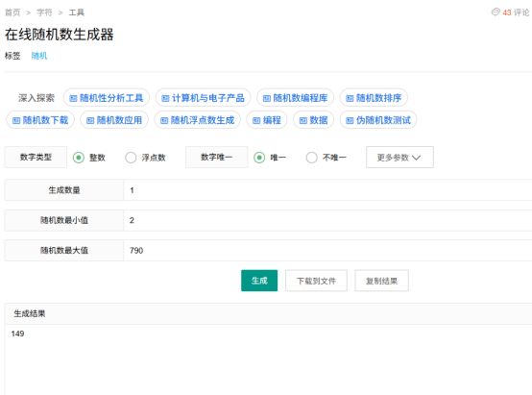Click the comments speech bubble icon
This screenshot has width=532, height=395.
496,12
